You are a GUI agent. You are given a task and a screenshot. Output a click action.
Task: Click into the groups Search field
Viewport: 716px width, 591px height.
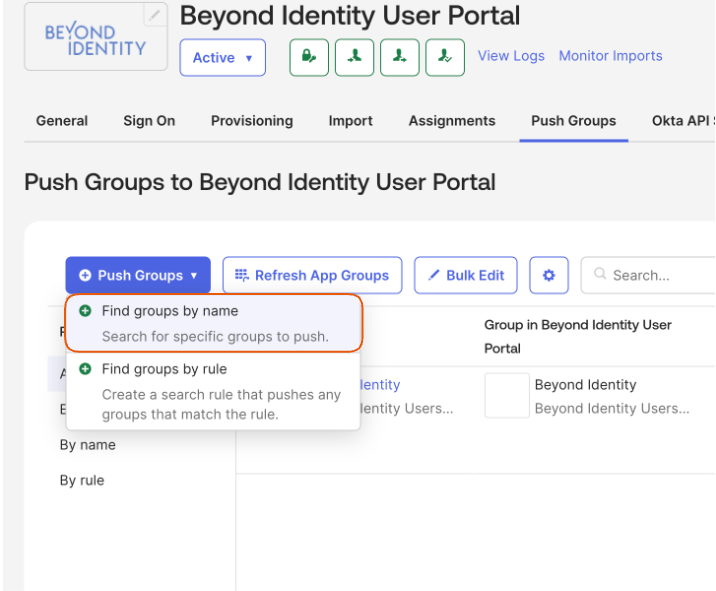pos(648,275)
